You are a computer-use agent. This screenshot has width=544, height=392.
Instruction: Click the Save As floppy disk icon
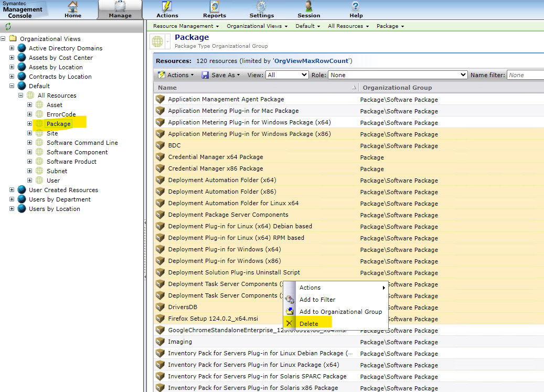tap(206, 75)
